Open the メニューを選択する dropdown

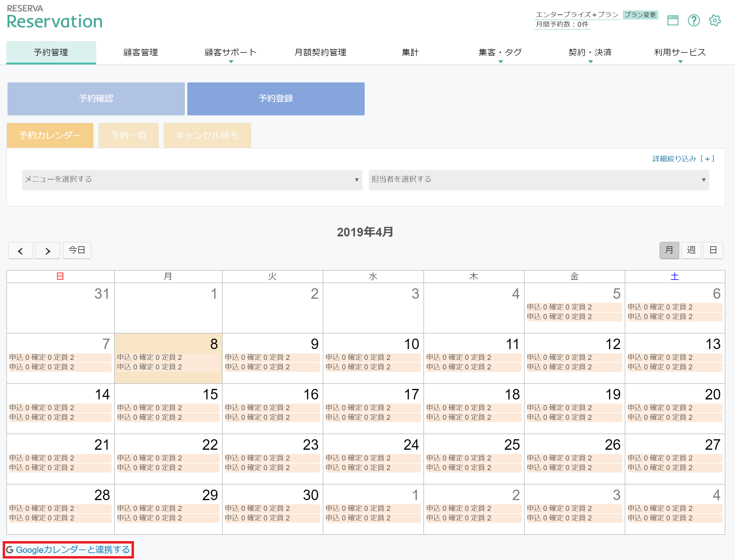(192, 180)
